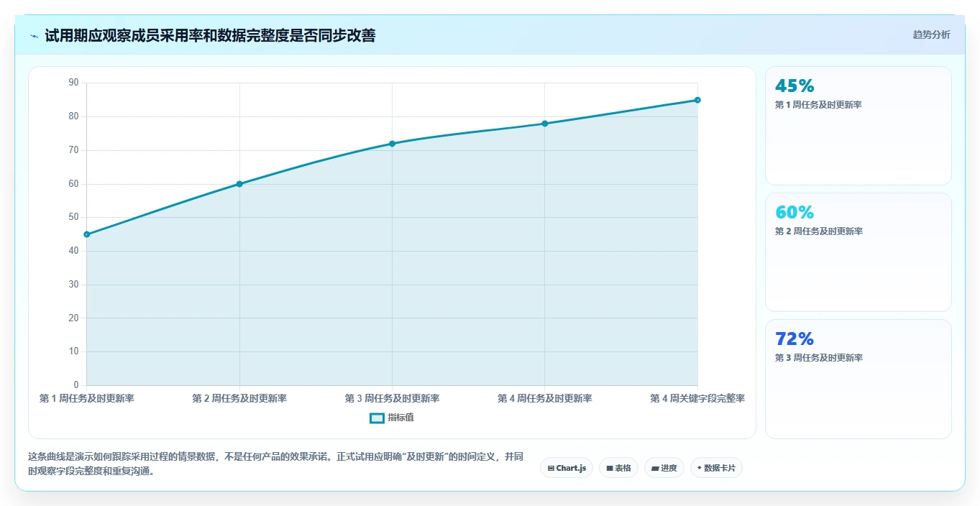Click the 进度 tag icon
Viewport: 980px width, 506px height.
click(655, 468)
